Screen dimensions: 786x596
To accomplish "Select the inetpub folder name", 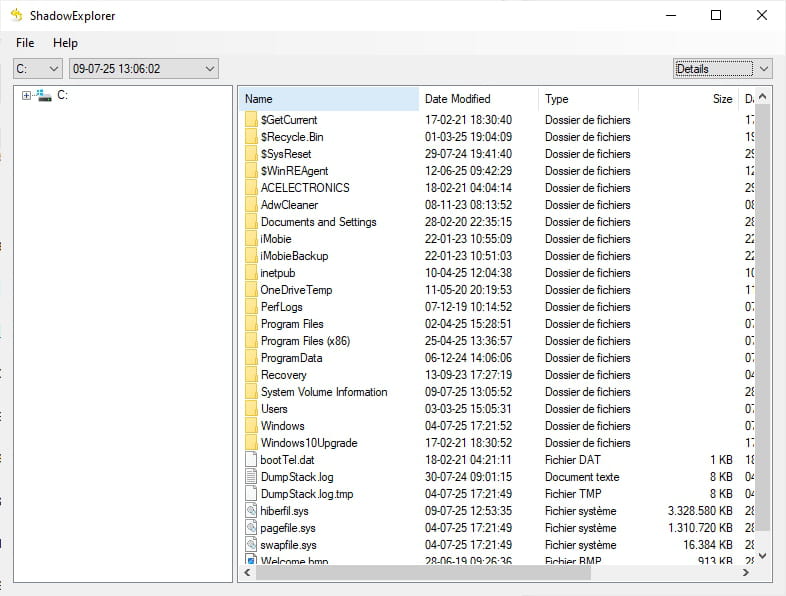I will (278, 273).
